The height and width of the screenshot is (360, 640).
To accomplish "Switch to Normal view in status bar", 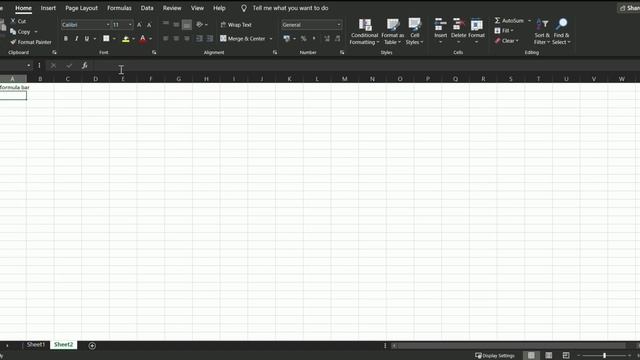I will tap(531, 356).
